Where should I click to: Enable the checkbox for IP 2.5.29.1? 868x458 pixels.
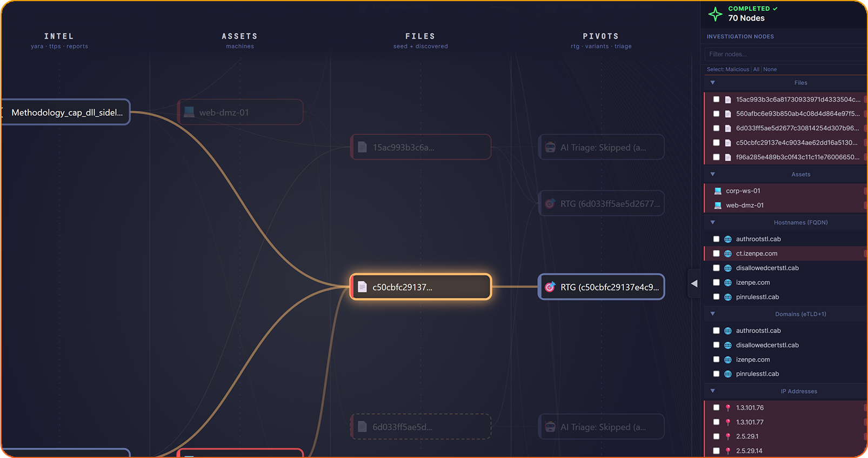click(716, 436)
